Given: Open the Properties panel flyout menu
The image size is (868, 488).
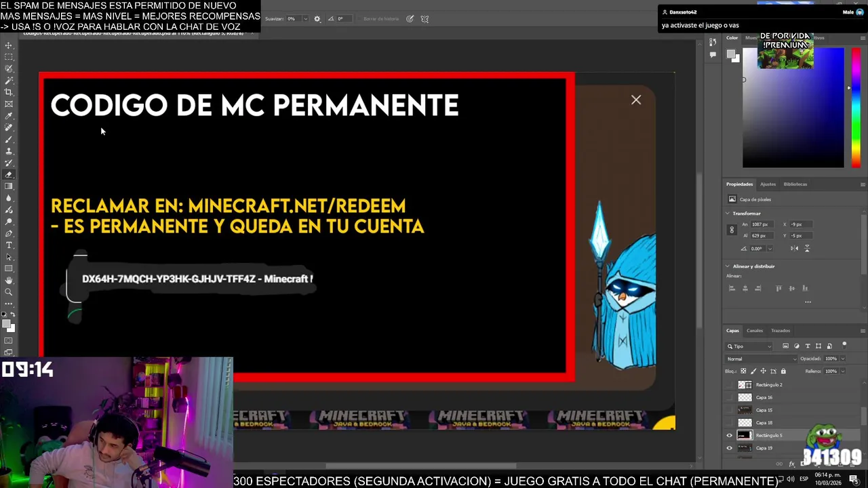Looking at the screenshot, I should coord(863,184).
